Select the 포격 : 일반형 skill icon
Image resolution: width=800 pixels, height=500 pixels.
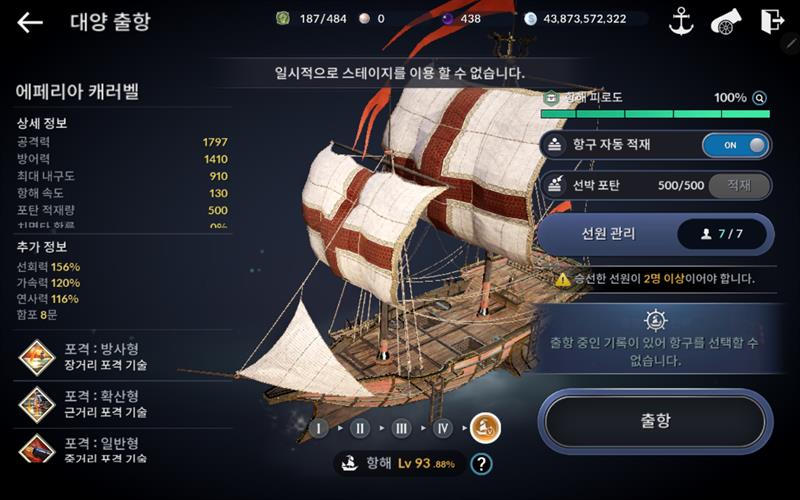[x=37, y=449]
